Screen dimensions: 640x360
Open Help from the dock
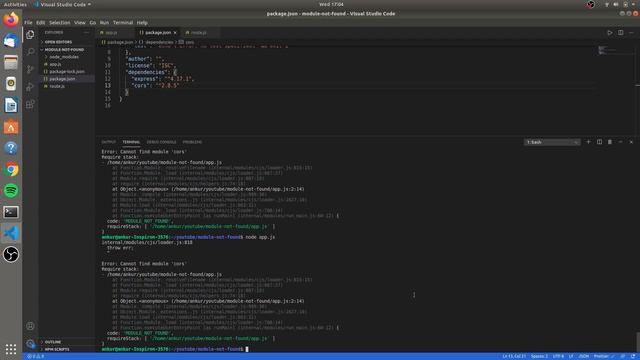point(11,148)
